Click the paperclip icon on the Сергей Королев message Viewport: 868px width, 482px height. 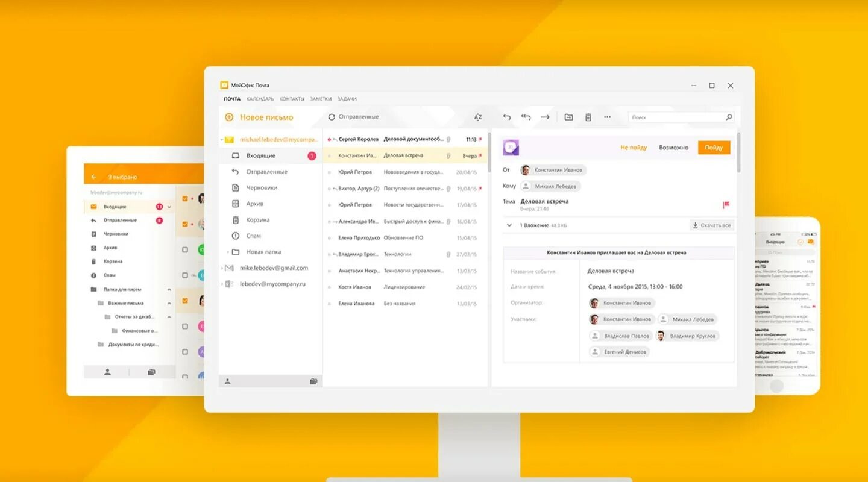click(448, 139)
